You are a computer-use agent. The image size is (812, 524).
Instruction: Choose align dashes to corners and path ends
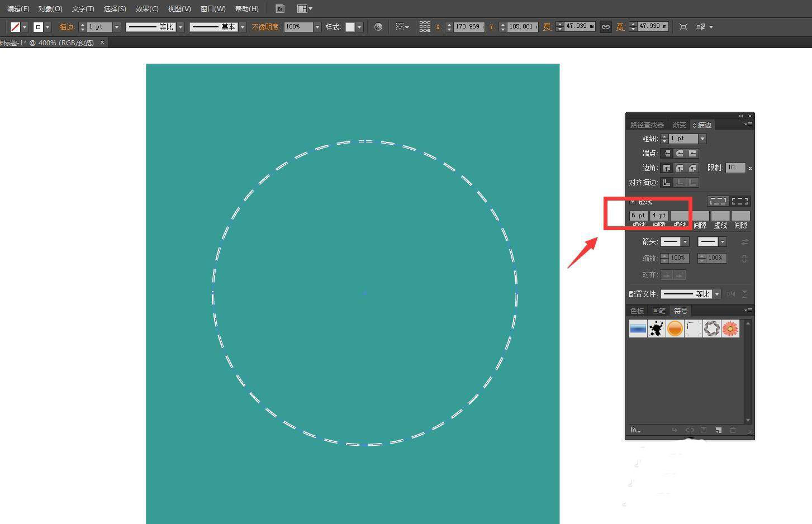pos(740,201)
